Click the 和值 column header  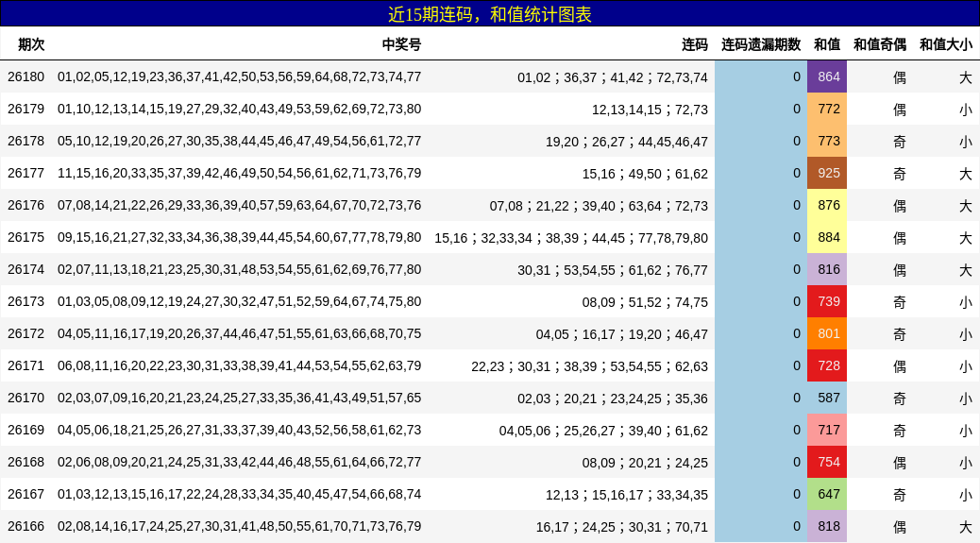point(827,44)
